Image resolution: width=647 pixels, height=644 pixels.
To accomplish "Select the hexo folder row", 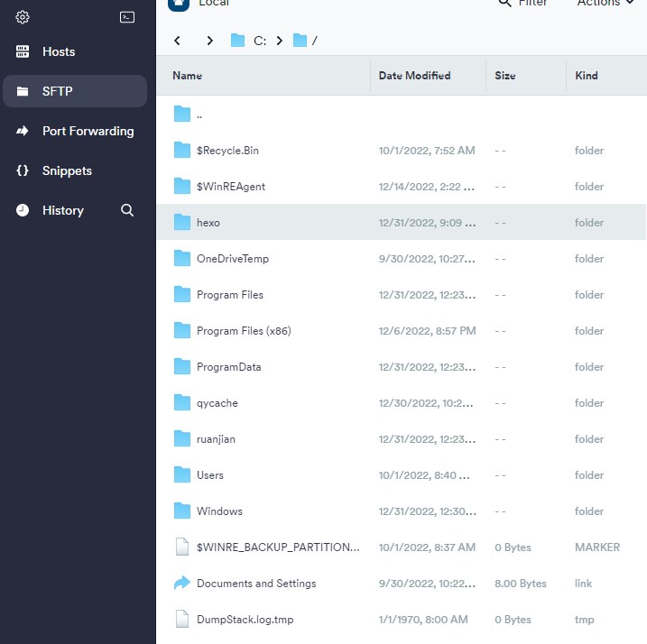I will 208,223.
